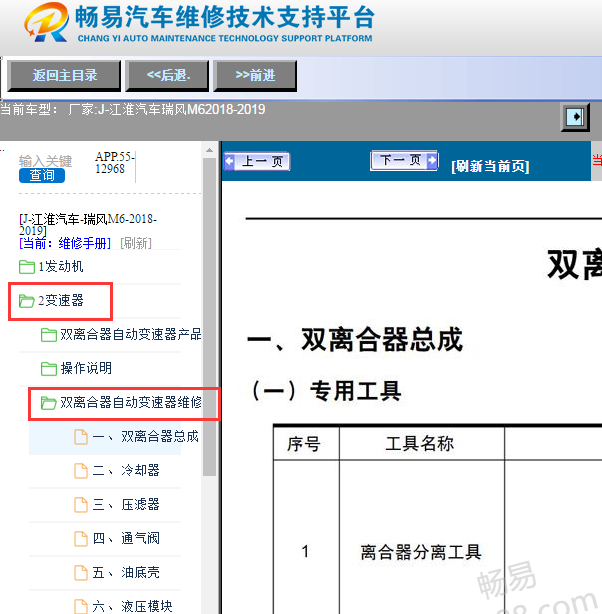Click 返回主目录 button

[x=64, y=76]
